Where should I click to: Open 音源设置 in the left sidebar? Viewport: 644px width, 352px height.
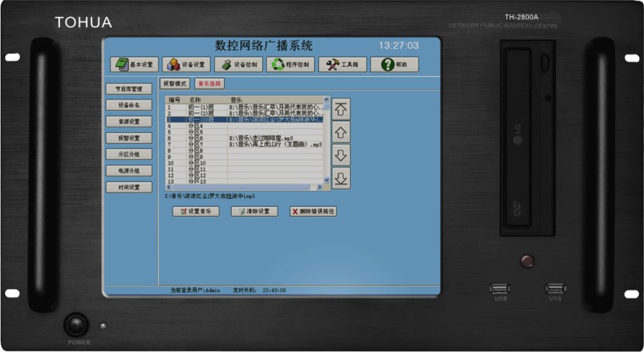(x=129, y=121)
